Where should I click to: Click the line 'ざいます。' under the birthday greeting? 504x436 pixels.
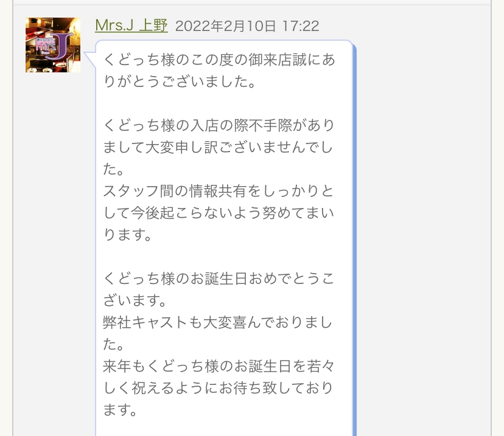point(135,300)
